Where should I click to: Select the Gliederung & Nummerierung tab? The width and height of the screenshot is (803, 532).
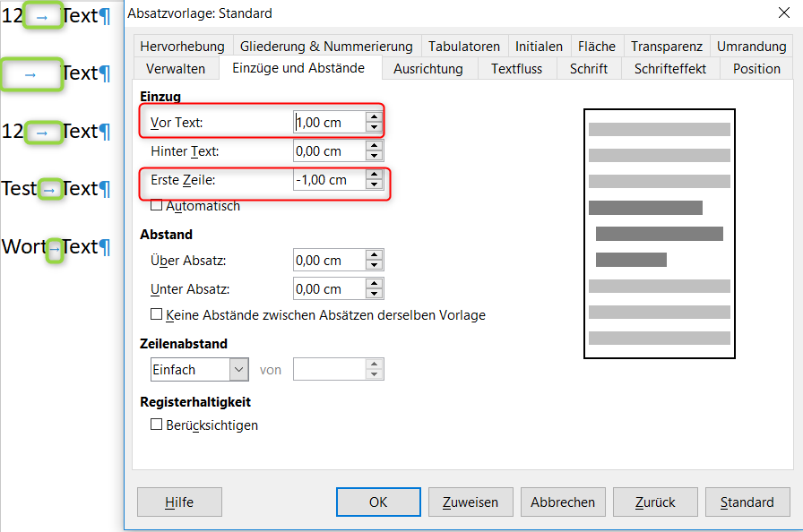[x=326, y=47]
